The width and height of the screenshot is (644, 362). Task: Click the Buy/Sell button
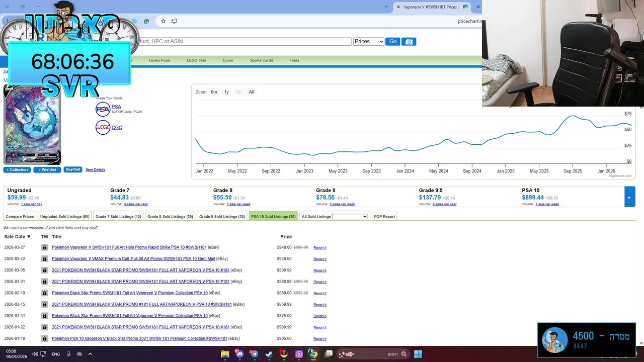click(73, 169)
